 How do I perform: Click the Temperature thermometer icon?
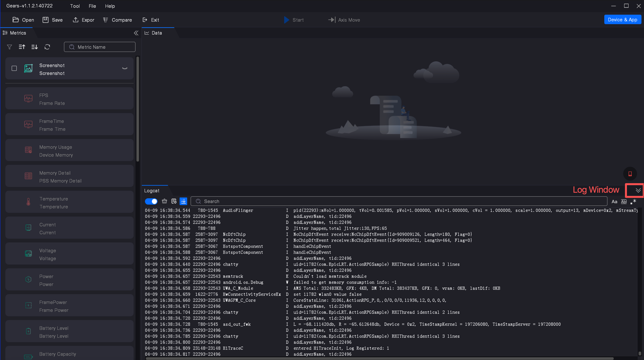click(x=28, y=202)
